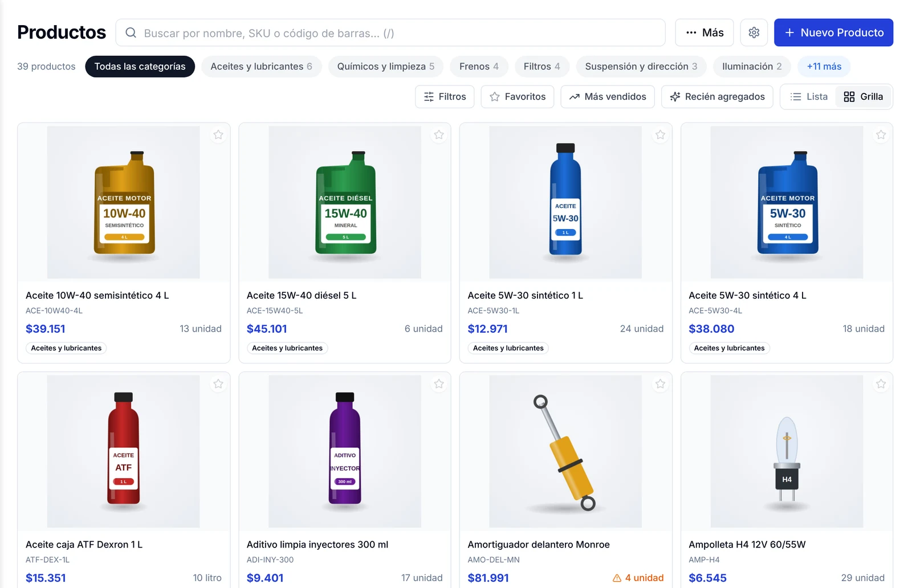Image resolution: width=912 pixels, height=588 pixels.
Task: Filter by Químicos y limpieza category
Action: coord(386,67)
